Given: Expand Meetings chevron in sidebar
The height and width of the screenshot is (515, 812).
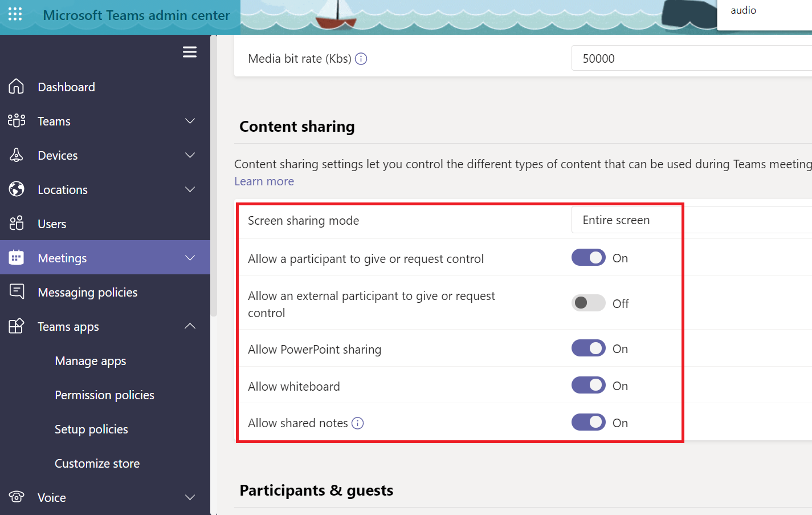Looking at the screenshot, I should [x=190, y=258].
